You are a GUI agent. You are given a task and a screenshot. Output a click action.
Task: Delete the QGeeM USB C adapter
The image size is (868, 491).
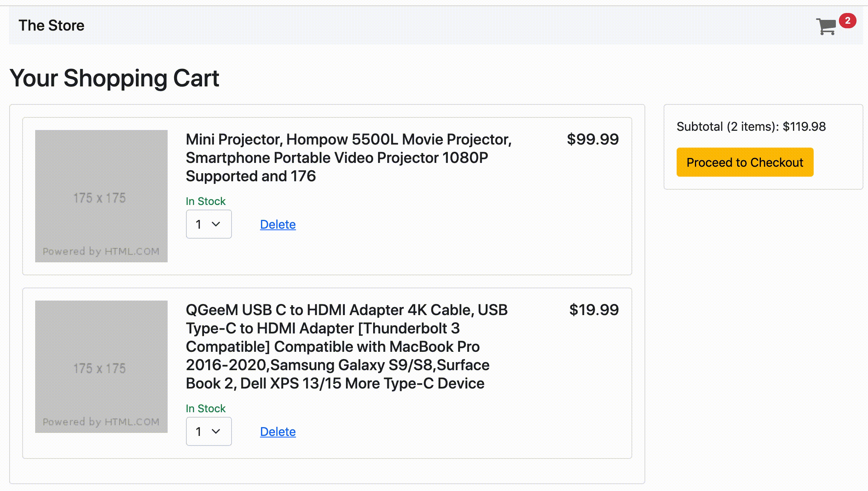278,432
